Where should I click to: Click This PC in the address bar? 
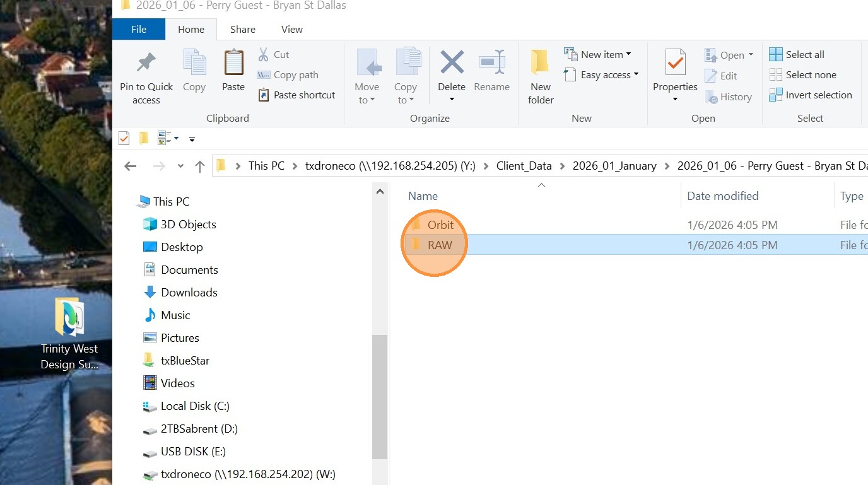[x=266, y=166]
